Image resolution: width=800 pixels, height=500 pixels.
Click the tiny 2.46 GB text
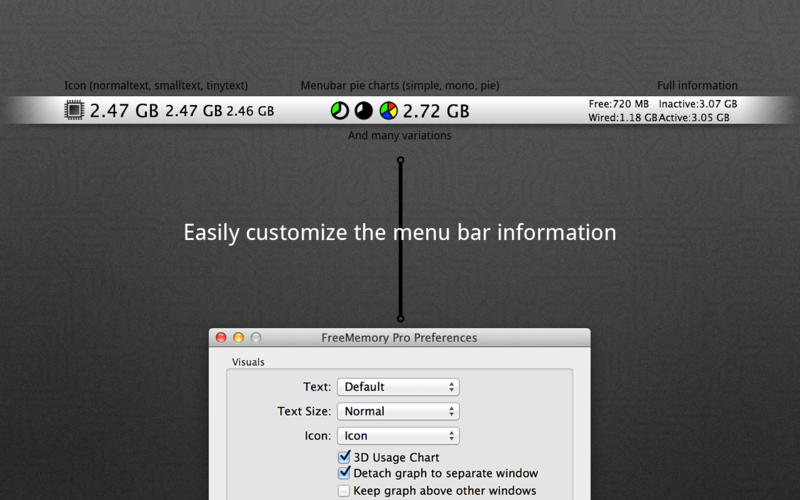point(250,111)
